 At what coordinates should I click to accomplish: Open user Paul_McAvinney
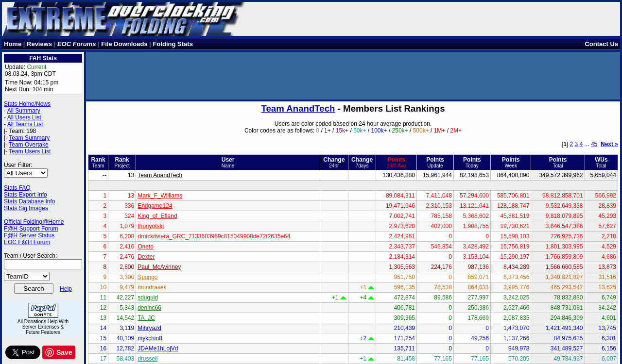coord(159,267)
